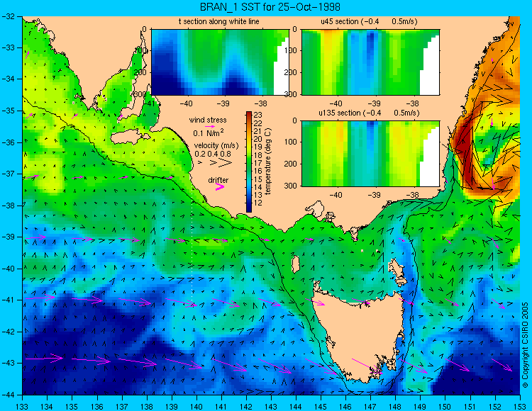Image resolution: width=532 pixels, height=411 pixels.
Task: Click the 140 longitude axis label
Action: pyautogui.click(x=196, y=406)
